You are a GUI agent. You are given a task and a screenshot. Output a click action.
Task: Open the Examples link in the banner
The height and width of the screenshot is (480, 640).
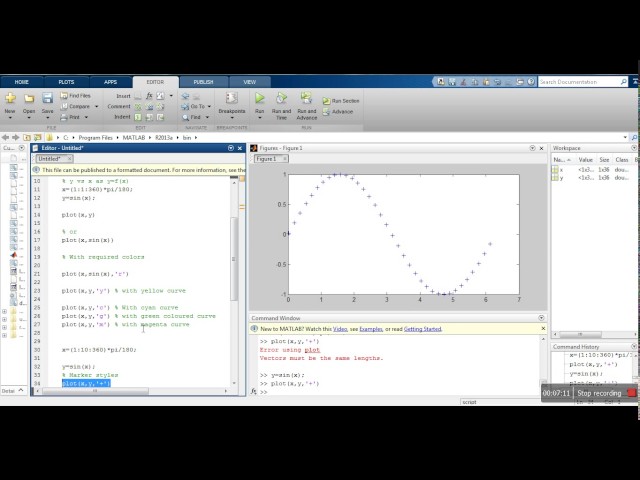coord(371,329)
